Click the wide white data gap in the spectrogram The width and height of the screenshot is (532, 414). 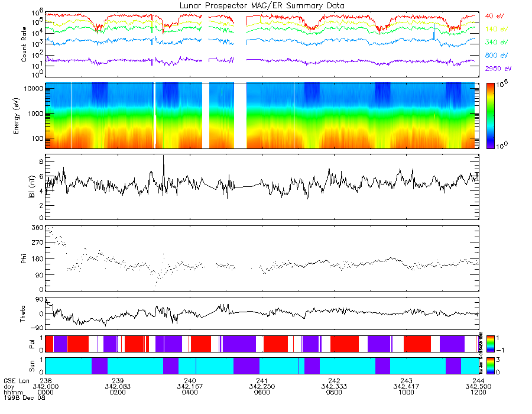coord(240,116)
